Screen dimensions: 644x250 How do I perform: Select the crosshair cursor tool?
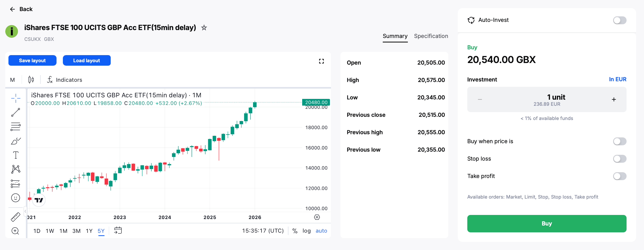(x=16, y=98)
